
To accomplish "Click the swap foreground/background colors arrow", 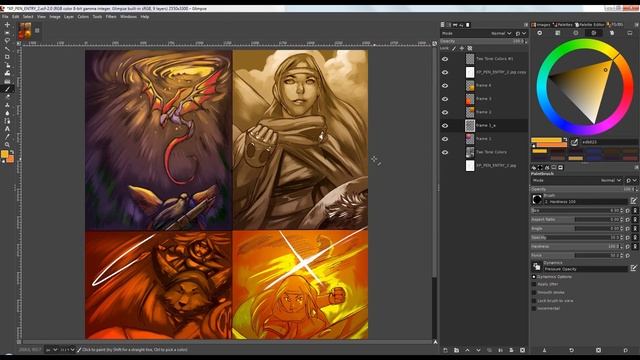I will (x=12, y=152).
